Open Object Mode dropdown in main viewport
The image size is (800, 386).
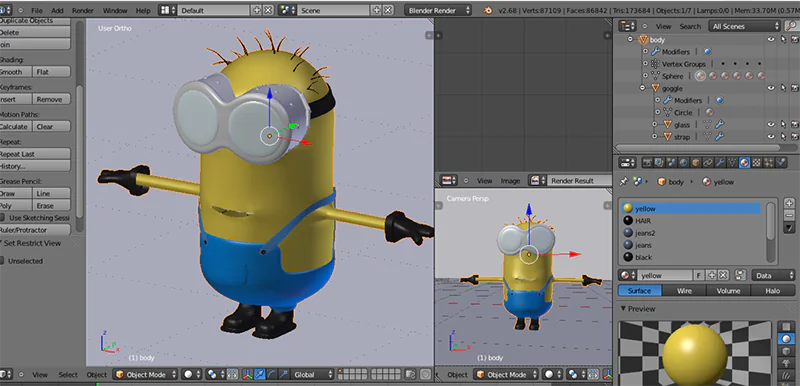(x=145, y=374)
